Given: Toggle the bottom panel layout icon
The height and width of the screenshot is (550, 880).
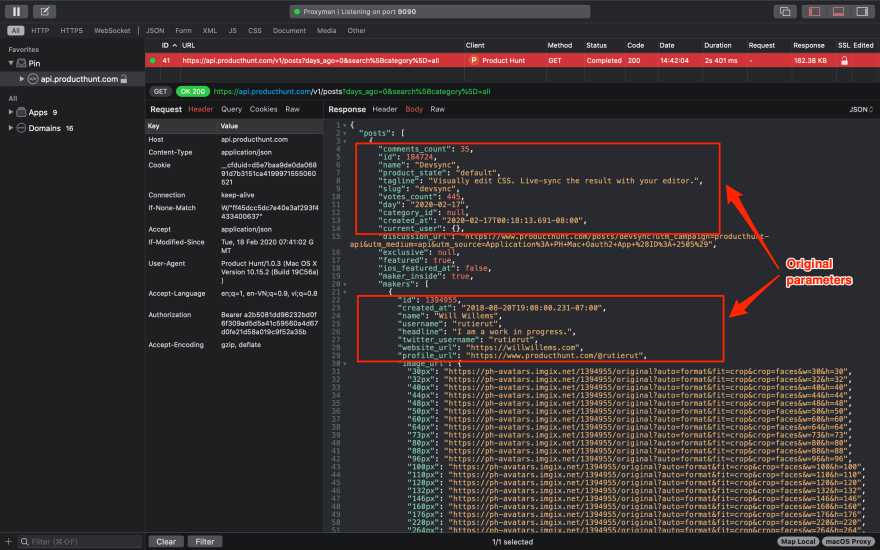Looking at the screenshot, I should 838,11.
